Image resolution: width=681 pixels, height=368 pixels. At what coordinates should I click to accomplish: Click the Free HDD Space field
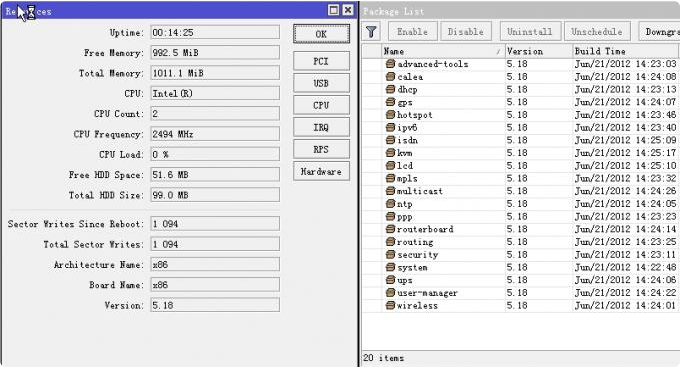pyautogui.click(x=215, y=175)
